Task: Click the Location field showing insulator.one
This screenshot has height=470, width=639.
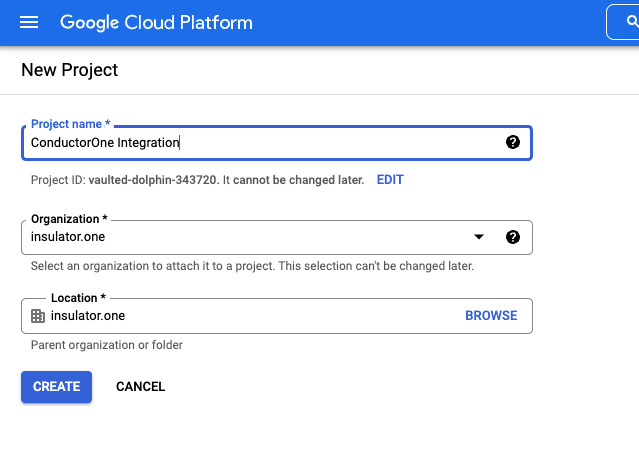Action: tap(250, 316)
